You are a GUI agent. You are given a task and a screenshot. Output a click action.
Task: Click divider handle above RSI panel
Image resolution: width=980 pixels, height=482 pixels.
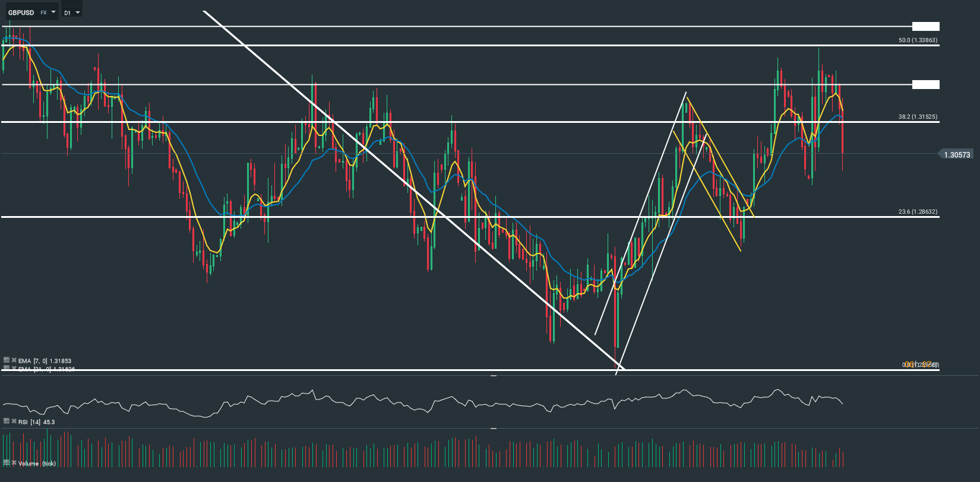(493, 376)
